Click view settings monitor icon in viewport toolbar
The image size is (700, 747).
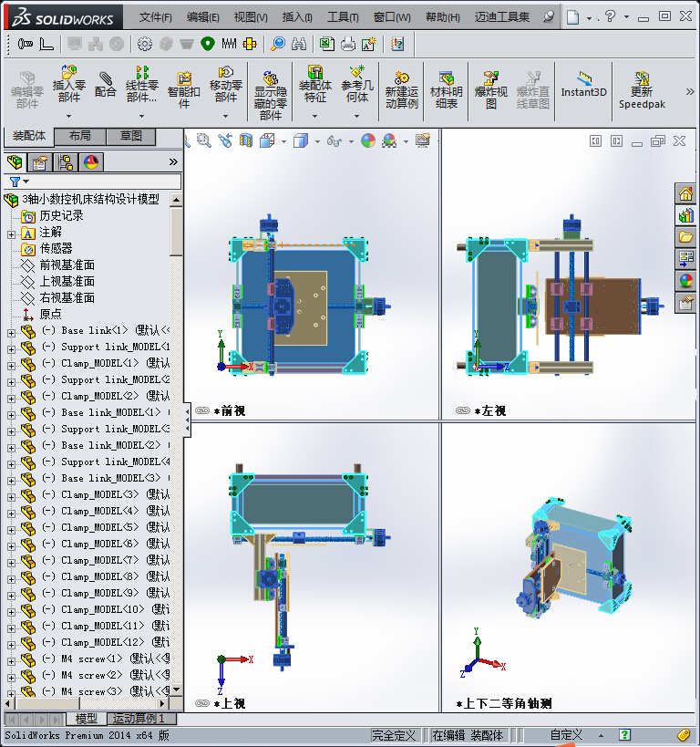coord(422,140)
